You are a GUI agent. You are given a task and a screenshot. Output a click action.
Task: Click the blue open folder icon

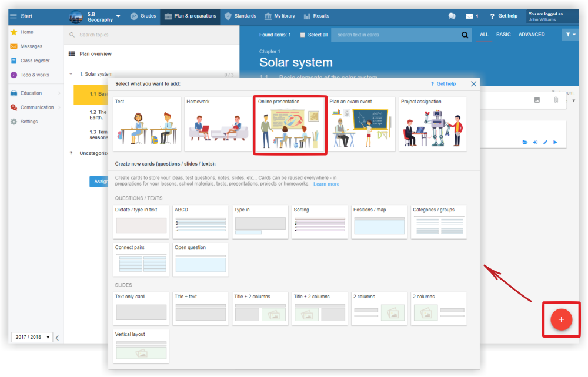[524, 142]
